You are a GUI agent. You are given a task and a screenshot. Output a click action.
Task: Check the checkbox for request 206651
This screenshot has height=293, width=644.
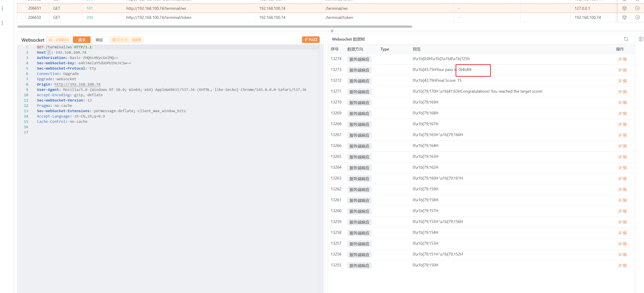pos(24,8)
